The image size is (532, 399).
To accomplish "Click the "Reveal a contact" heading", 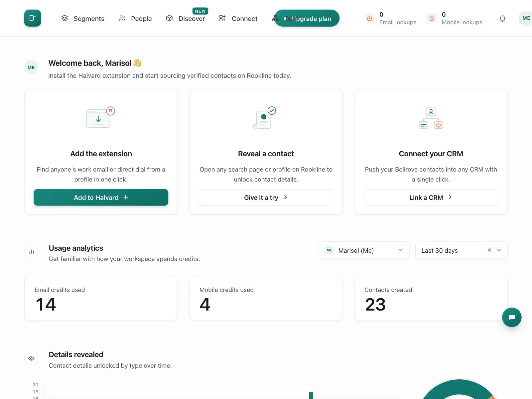I will [x=266, y=154].
